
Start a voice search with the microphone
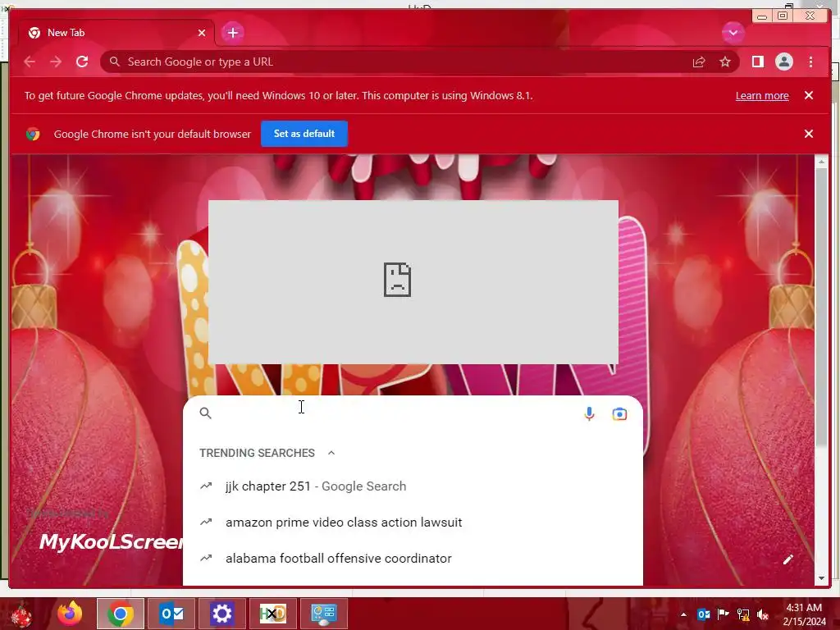click(589, 413)
